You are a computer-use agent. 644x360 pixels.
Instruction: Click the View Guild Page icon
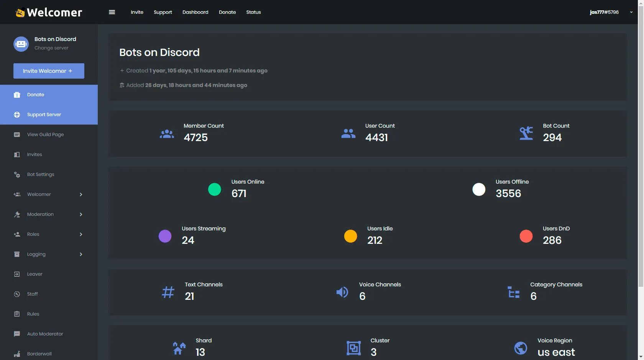(17, 135)
